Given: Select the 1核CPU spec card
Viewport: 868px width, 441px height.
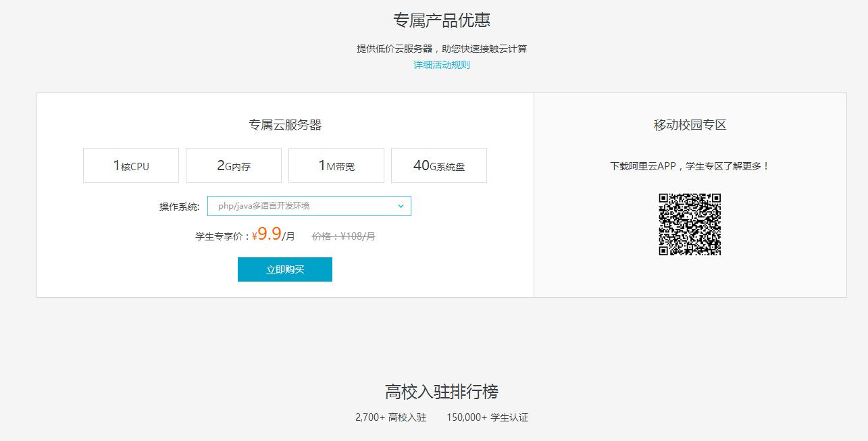Looking at the screenshot, I should click(x=130, y=165).
